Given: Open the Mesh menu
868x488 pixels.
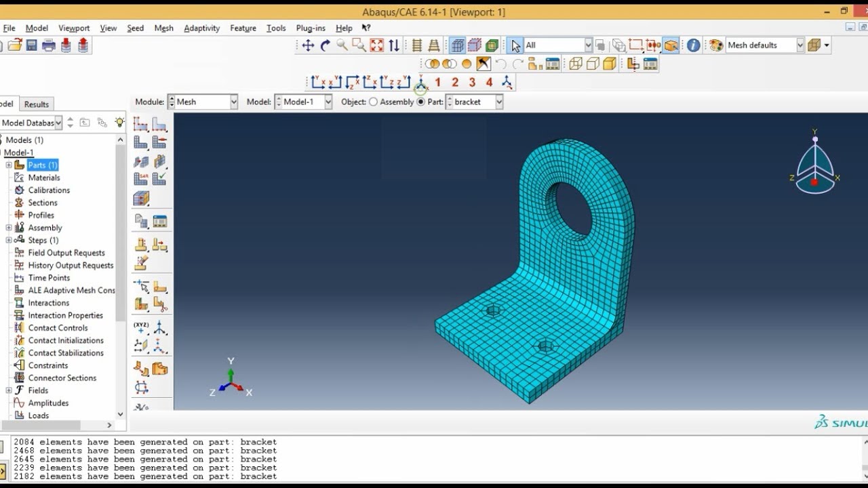Looking at the screenshot, I should point(164,28).
